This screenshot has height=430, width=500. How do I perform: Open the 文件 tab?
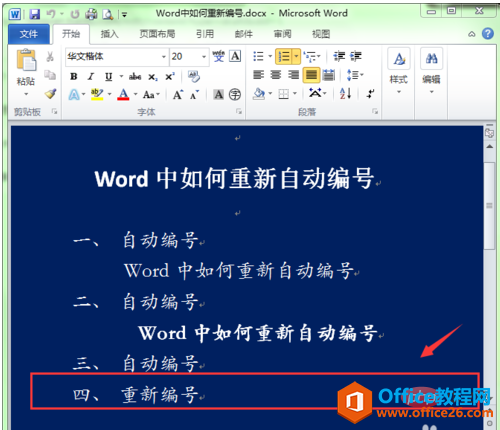pos(29,34)
